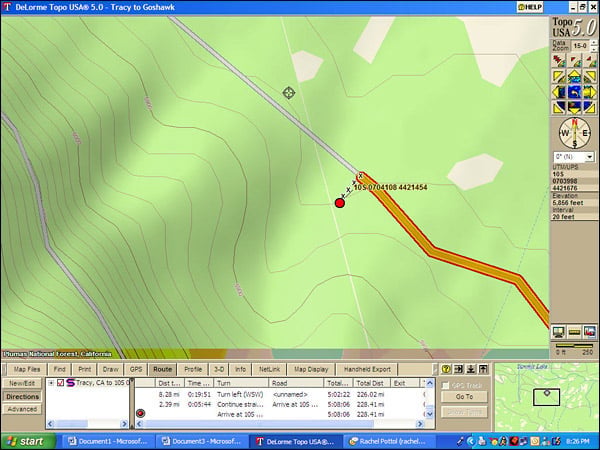Viewport: 600px width, 450px height.
Task: Open the Find tab
Action: pos(59,369)
